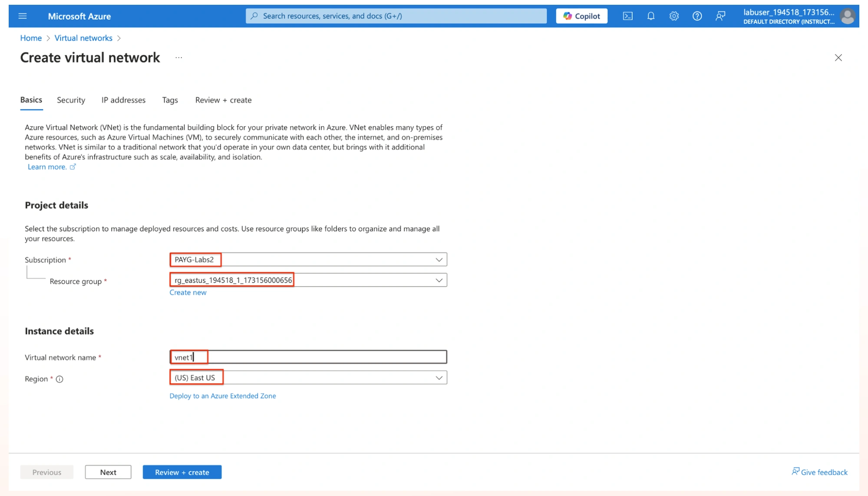
Task: Click Create new resource group link
Action: [x=188, y=292]
